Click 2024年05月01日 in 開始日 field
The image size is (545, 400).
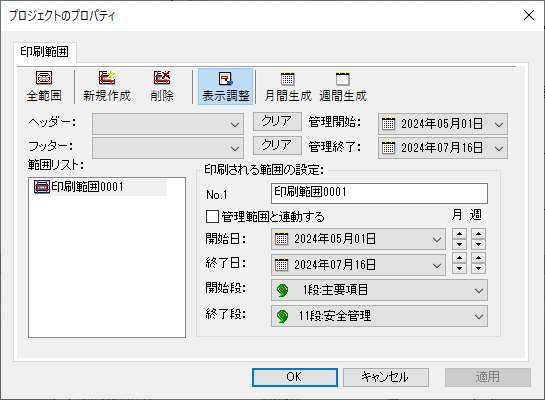pyautogui.click(x=335, y=239)
